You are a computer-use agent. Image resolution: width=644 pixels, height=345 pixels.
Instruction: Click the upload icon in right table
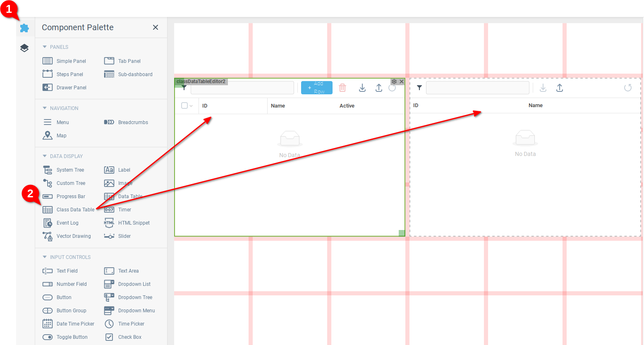(560, 88)
